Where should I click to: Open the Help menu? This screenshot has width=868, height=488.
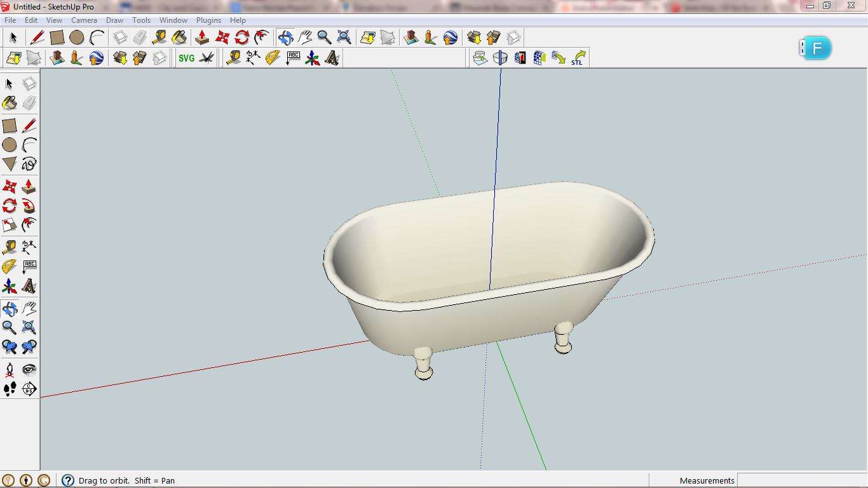click(238, 20)
